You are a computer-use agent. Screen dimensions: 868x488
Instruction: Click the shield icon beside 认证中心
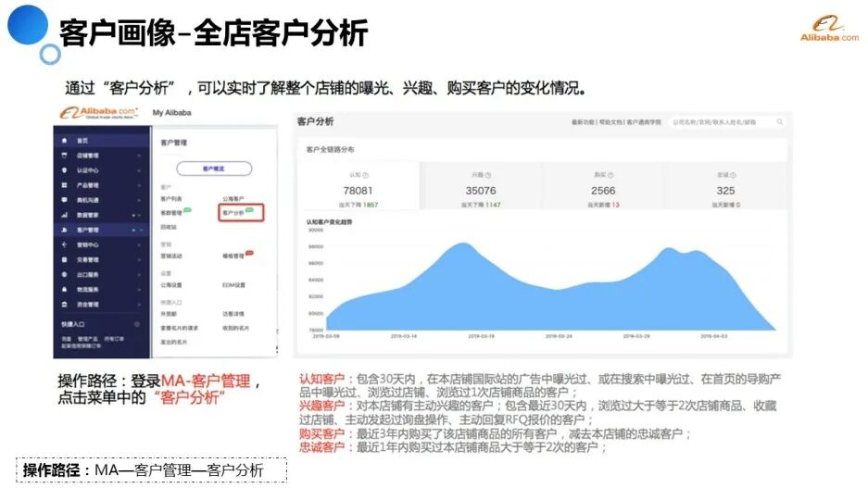(65, 170)
